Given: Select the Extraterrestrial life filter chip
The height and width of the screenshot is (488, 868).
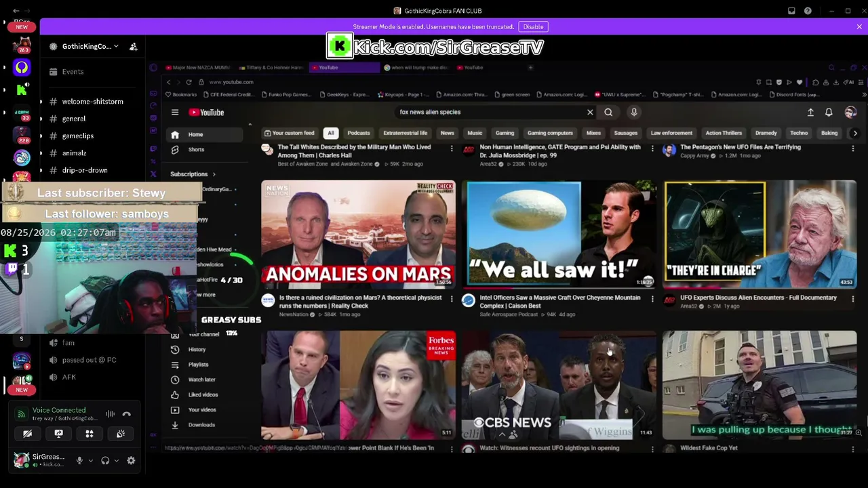Looking at the screenshot, I should point(405,133).
